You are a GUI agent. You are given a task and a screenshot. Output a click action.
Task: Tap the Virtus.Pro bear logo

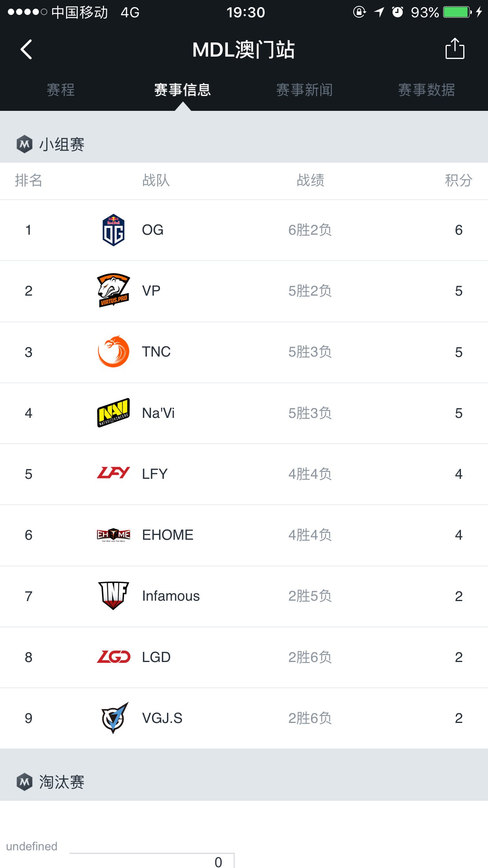point(114,291)
